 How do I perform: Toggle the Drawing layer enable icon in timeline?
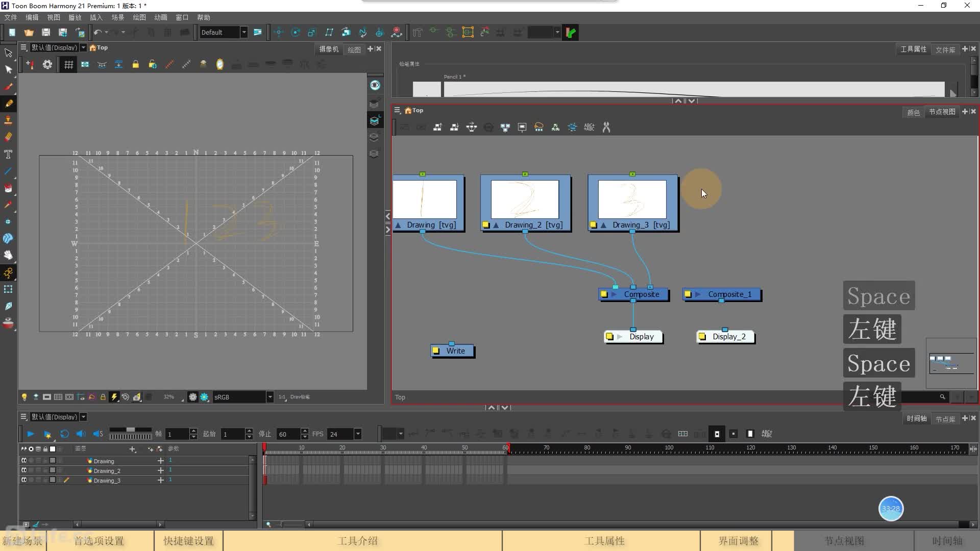pos(24,461)
